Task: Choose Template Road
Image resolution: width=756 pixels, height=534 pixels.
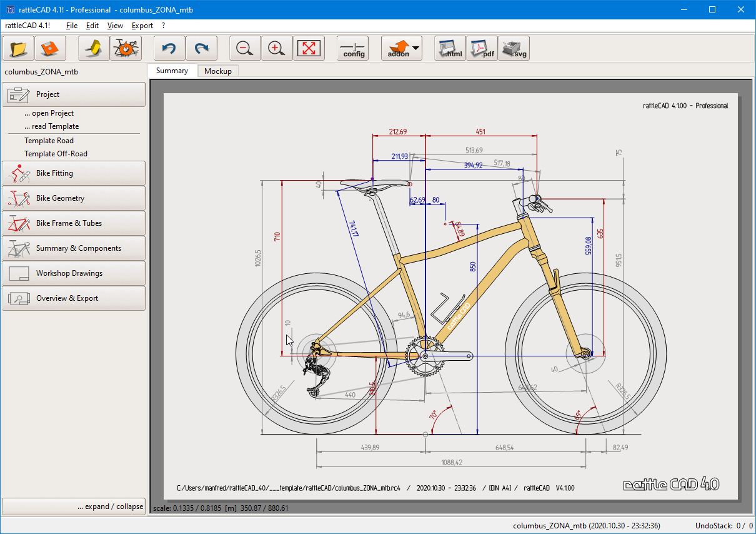Action: coord(49,141)
